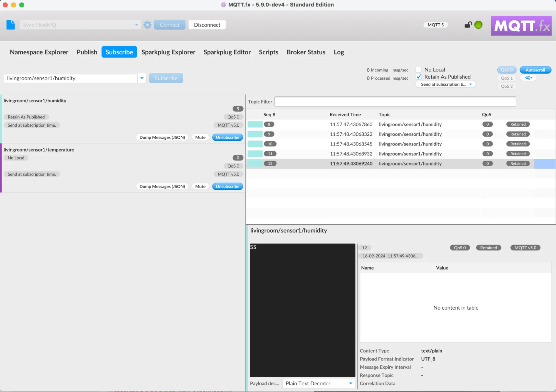Unsubscribe from livingroom/sensor1/temperature

click(228, 186)
